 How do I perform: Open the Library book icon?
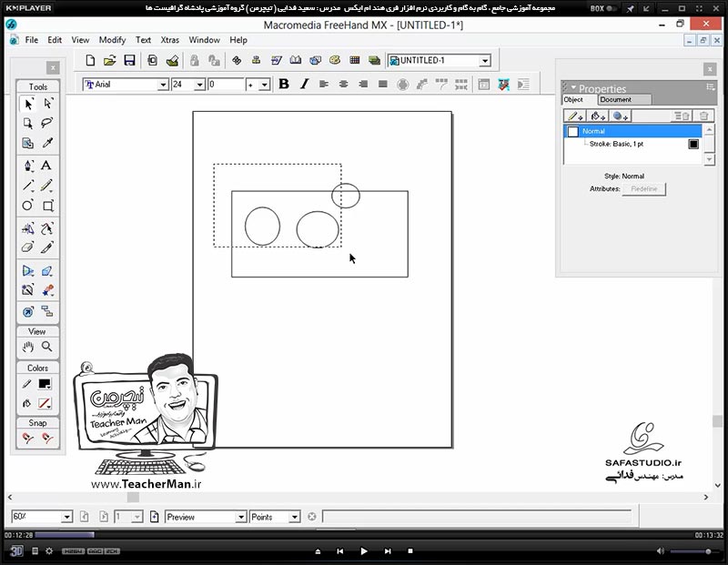click(295, 60)
